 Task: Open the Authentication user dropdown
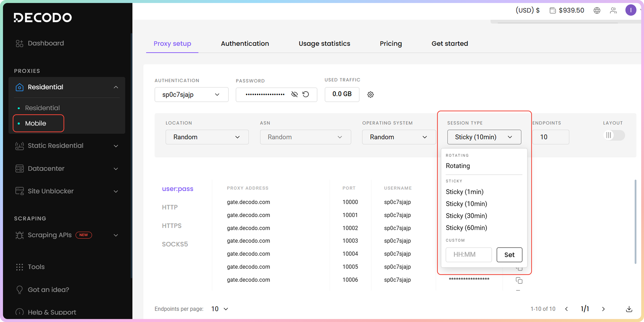click(191, 95)
